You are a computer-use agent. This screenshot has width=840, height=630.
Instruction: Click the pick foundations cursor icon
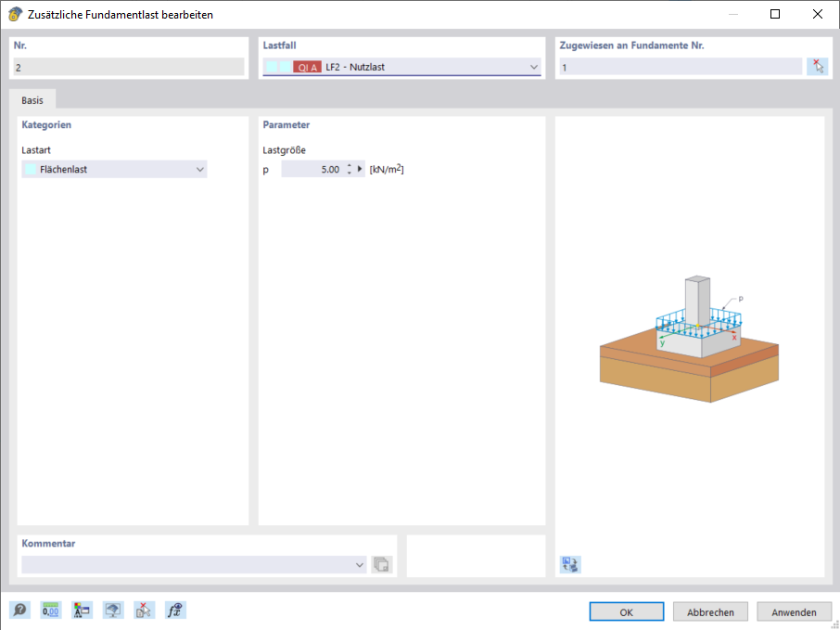click(818, 67)
